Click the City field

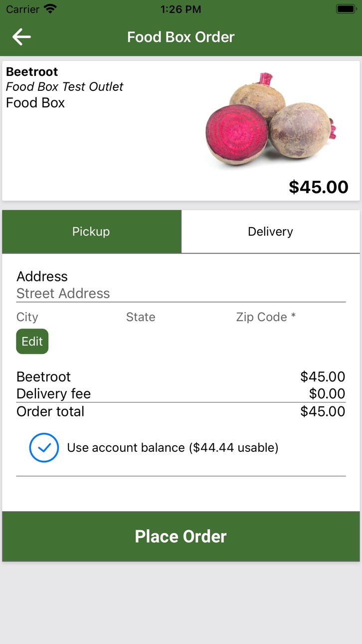[x=27, y=317]
